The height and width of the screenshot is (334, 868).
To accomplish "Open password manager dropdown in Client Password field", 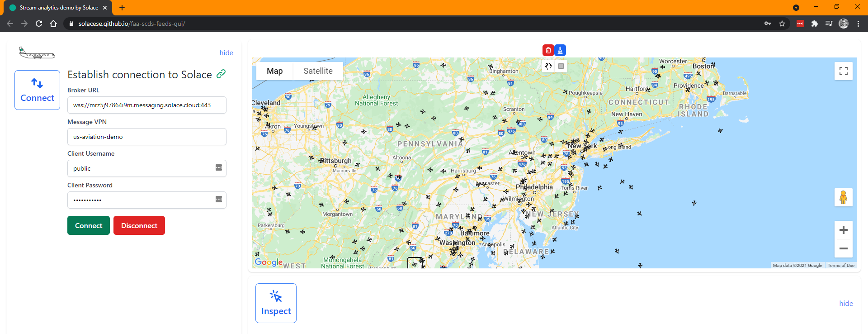I will click(x=219, y=200).
